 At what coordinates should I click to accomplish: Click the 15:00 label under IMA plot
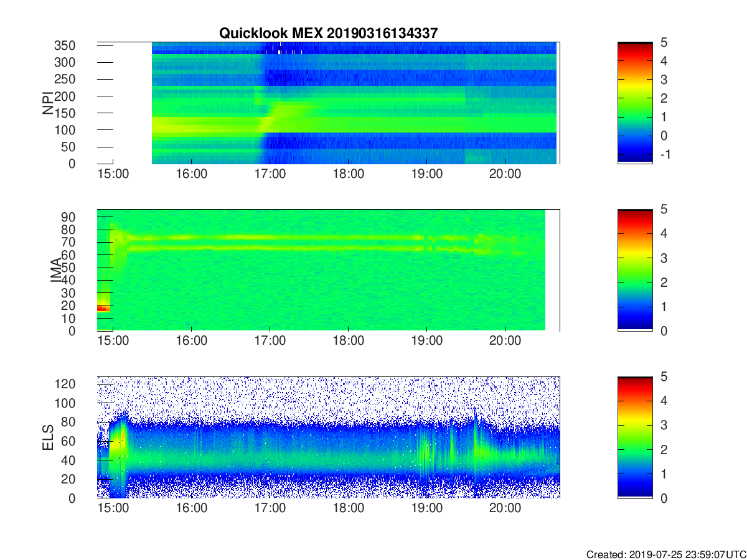pyautogui.click(x=113, y=342)
